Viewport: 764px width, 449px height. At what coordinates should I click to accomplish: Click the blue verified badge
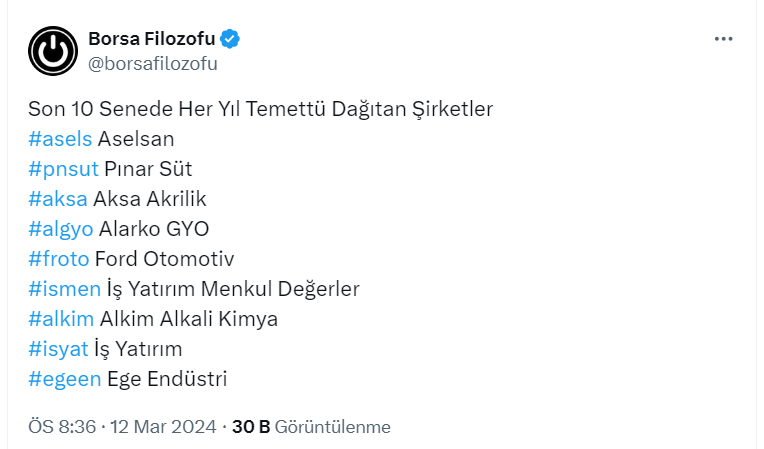pyautogui.click(x=230, y=40)
